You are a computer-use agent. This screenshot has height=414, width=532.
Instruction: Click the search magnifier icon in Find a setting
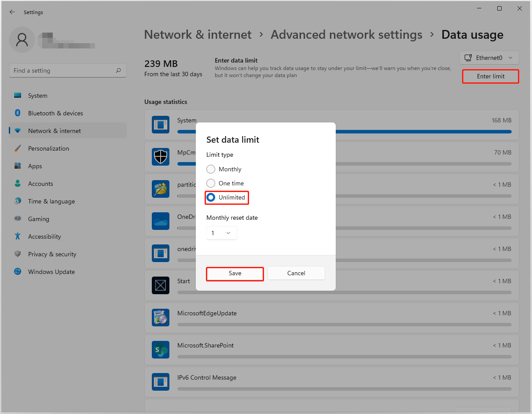pyautogui.click(x=118, y=70)
